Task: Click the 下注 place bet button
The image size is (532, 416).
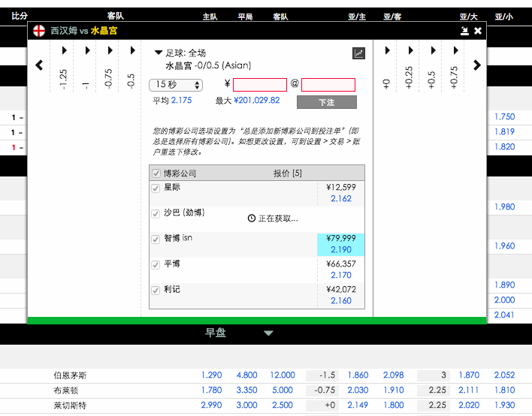Action: (x=326, y=102)
